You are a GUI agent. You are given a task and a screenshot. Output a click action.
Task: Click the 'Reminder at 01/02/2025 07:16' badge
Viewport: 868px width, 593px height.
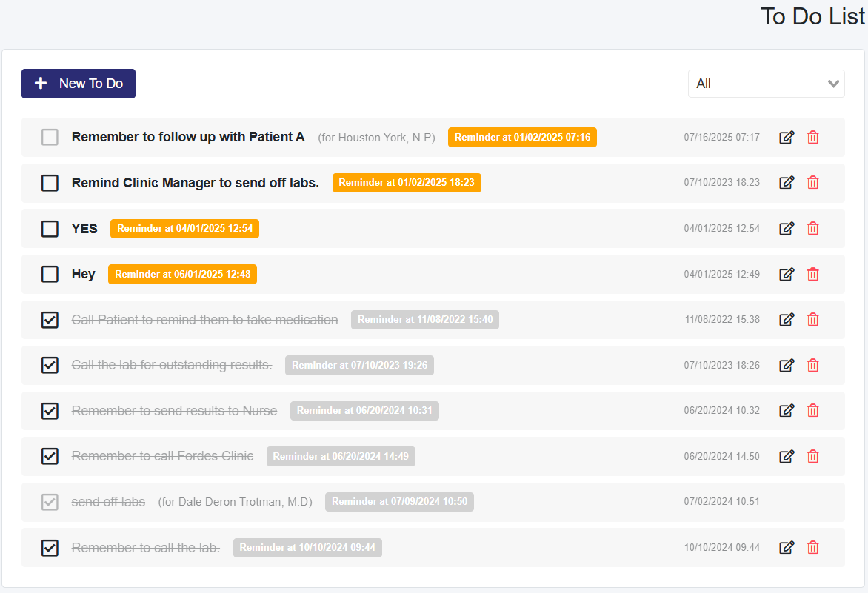(x=522, y=138)
